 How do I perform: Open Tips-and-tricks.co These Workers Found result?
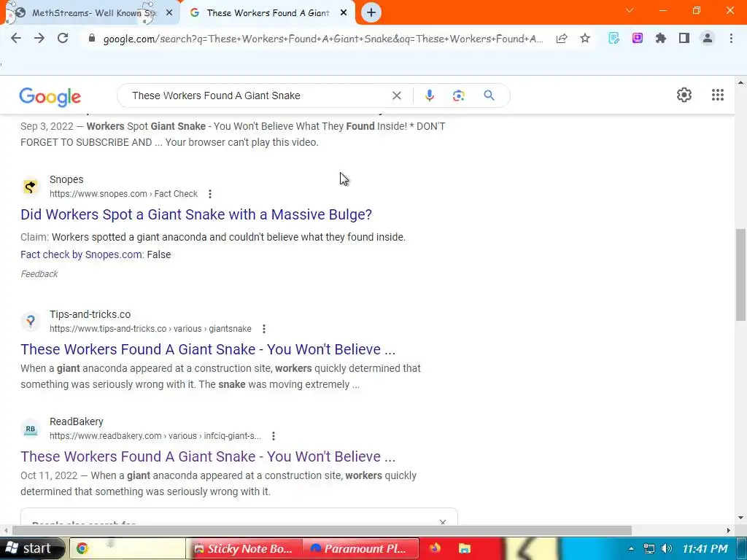click(x=208, y=349)
